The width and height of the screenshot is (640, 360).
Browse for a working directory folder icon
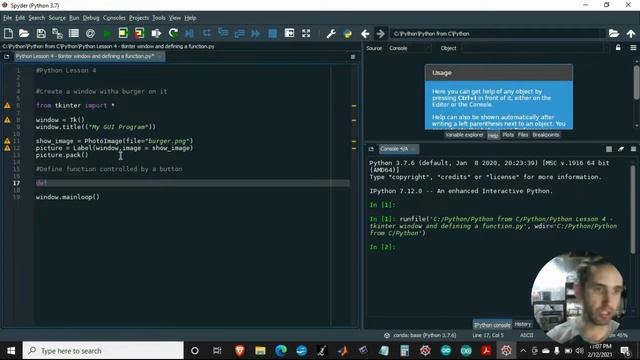[613, 33]
